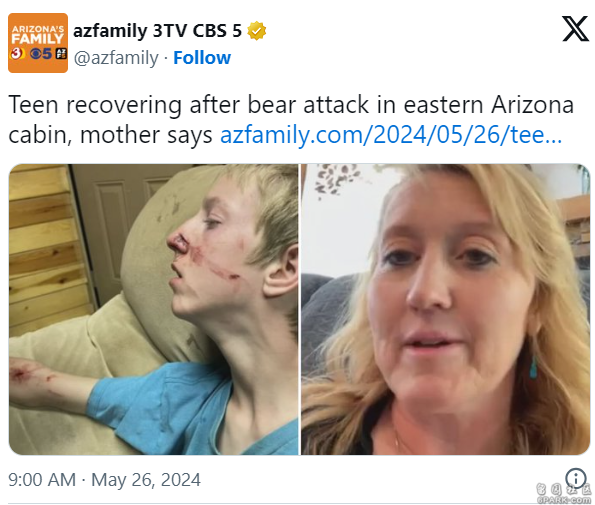Open the azfamily.com/2024/05/26 article link

pyautogui.click(x=391, y=135)
